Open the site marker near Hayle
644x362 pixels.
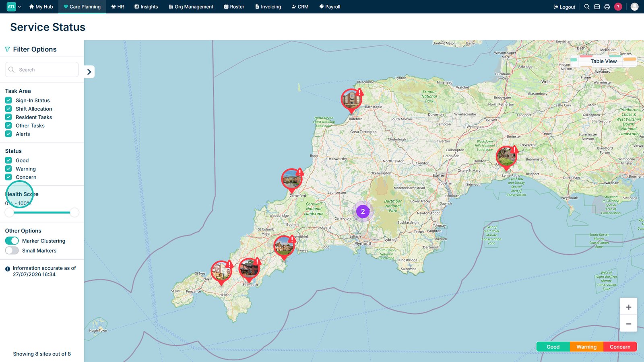pos(221,271)
